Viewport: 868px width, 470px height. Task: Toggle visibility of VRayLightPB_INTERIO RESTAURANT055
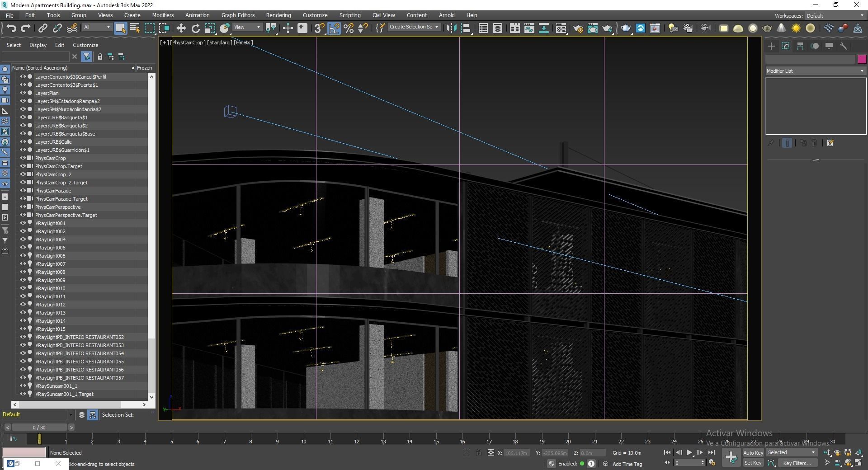click(23, 362)
